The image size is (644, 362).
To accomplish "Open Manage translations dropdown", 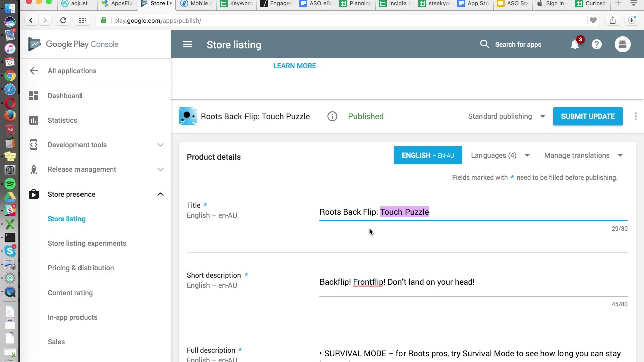I will coord(583,155).
